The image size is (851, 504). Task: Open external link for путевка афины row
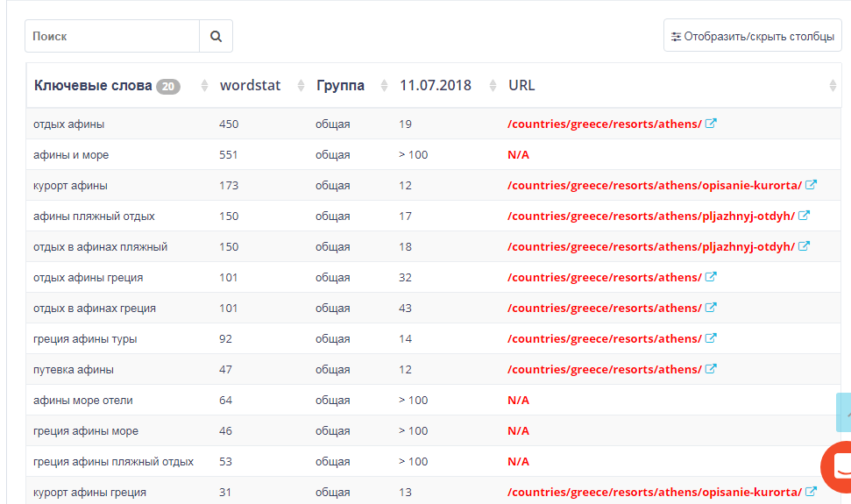[x=711, y=369]
